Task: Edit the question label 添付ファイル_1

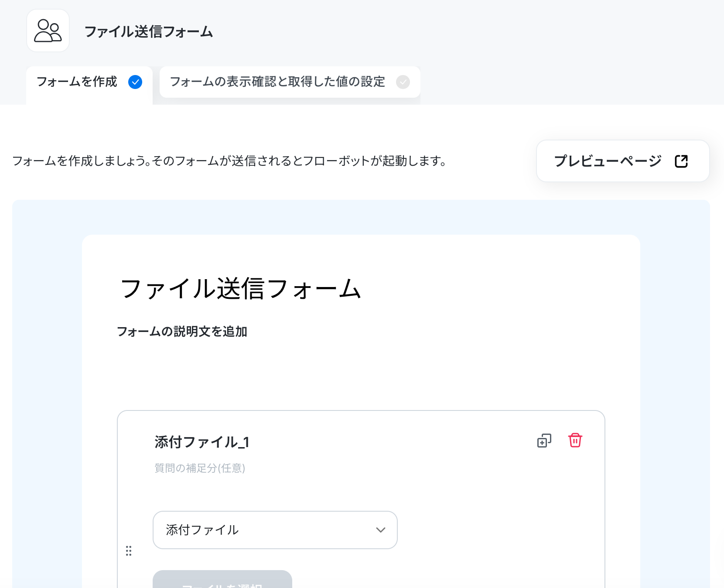Action: click(x=202, y=442)
